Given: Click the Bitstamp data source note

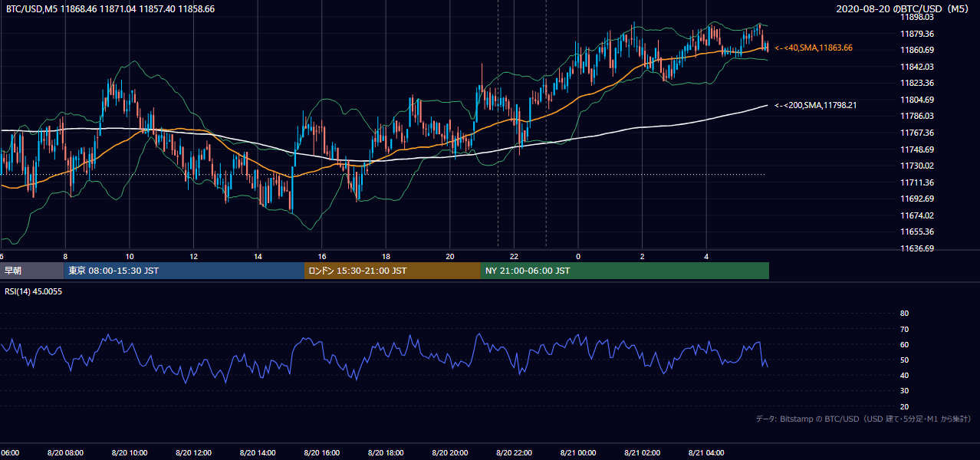Looking at the screenshot, I should point(863,419).
